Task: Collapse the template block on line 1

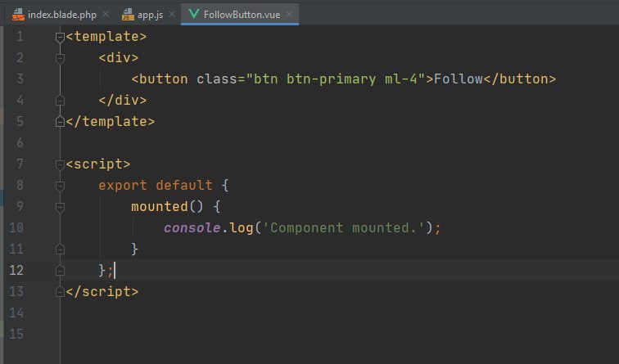Action: 60,37
